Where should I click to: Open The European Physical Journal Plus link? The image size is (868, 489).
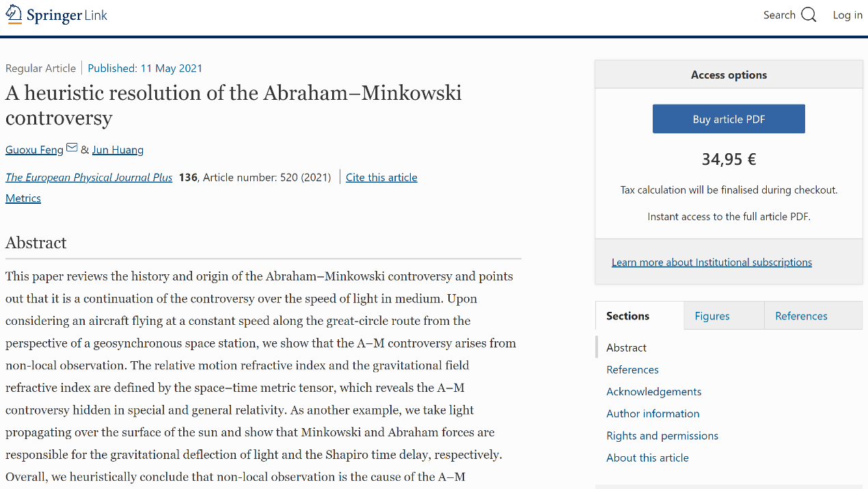tap(89, 177)
